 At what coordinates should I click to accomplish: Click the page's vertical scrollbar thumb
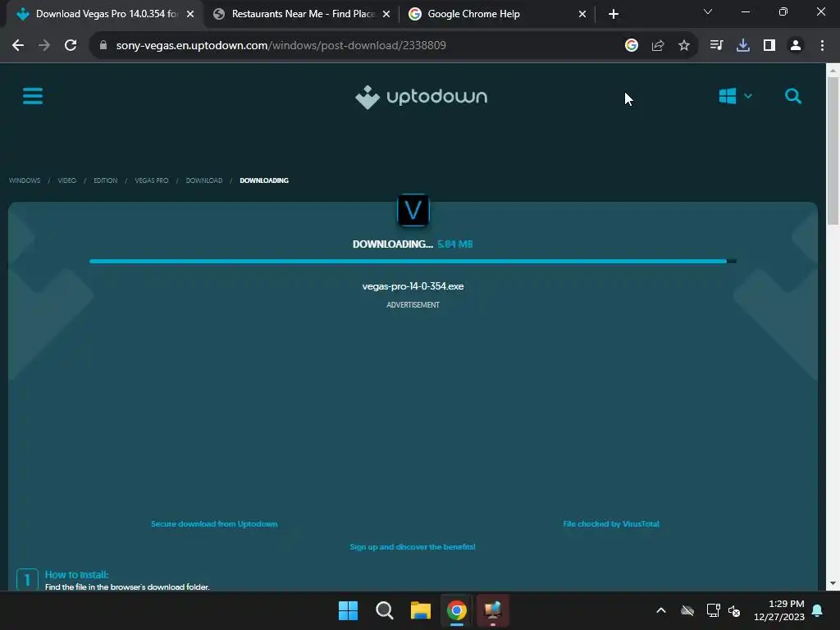pos(833,151)
